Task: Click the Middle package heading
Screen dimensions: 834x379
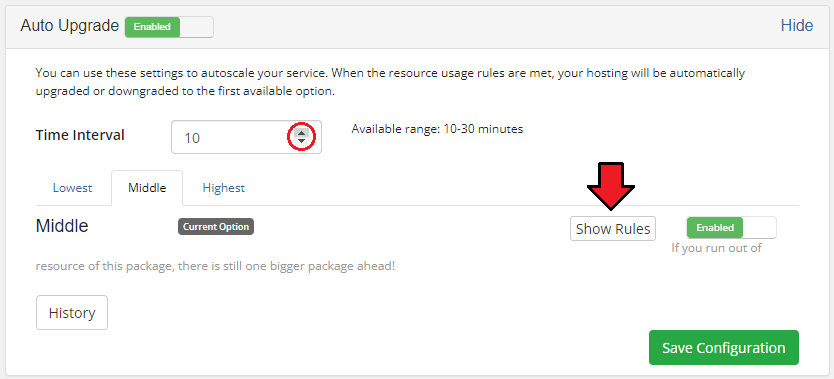Action: [x=62, y=226]
